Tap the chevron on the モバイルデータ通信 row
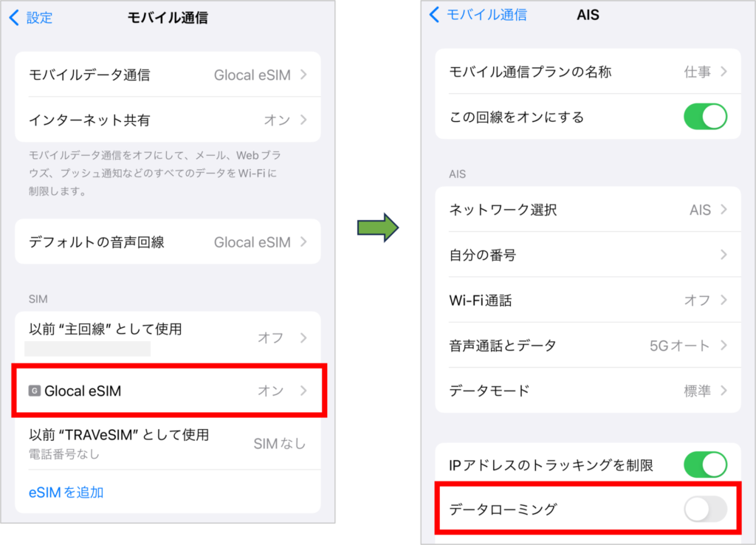This screenshot has height=545, width=756. [x=303, y=75]
